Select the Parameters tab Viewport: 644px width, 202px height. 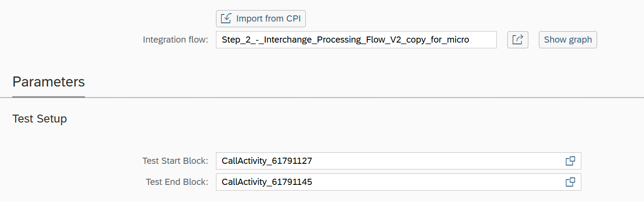pos(49,82)
